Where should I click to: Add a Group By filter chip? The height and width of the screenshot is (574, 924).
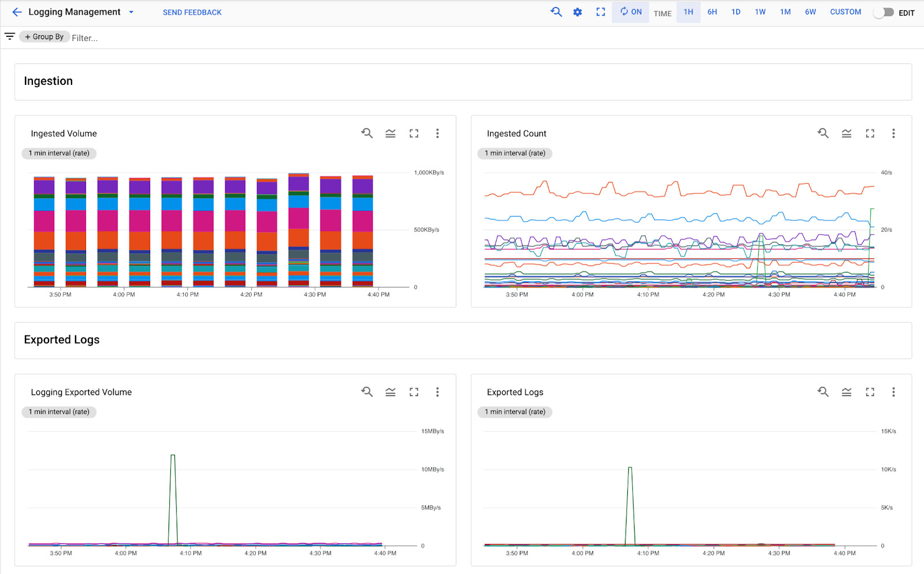coord(44,36)
